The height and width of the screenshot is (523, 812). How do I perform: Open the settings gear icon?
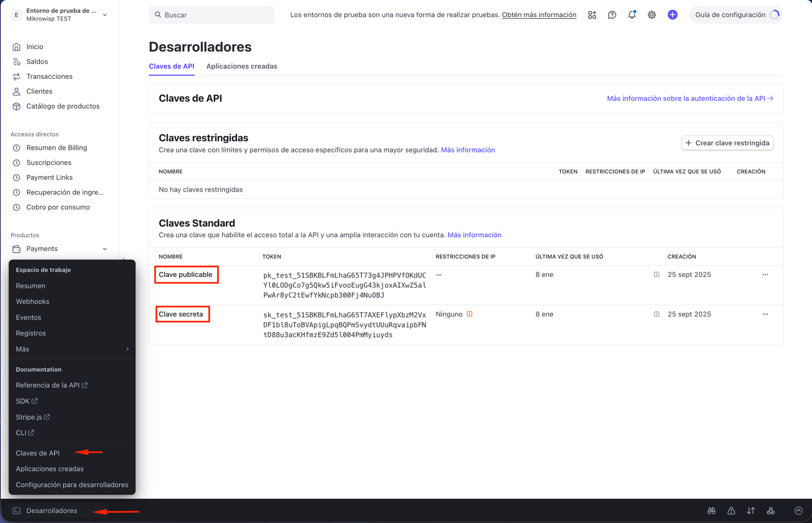point(652,15)
